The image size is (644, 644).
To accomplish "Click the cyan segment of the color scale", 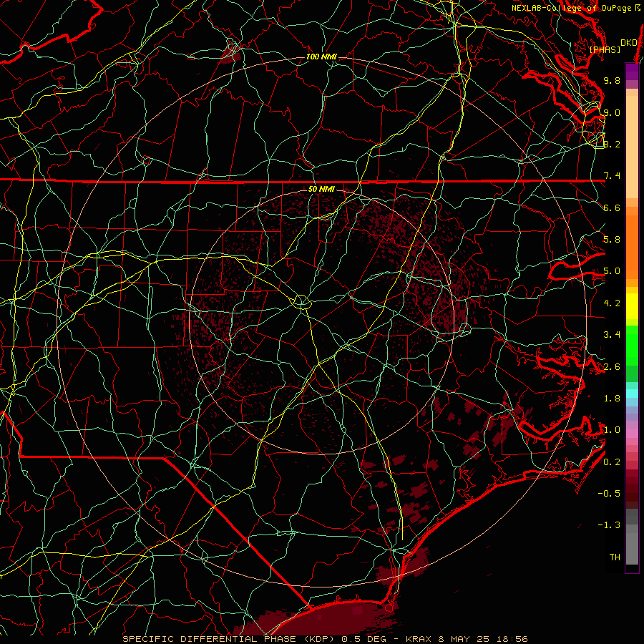I will point(632,394).
